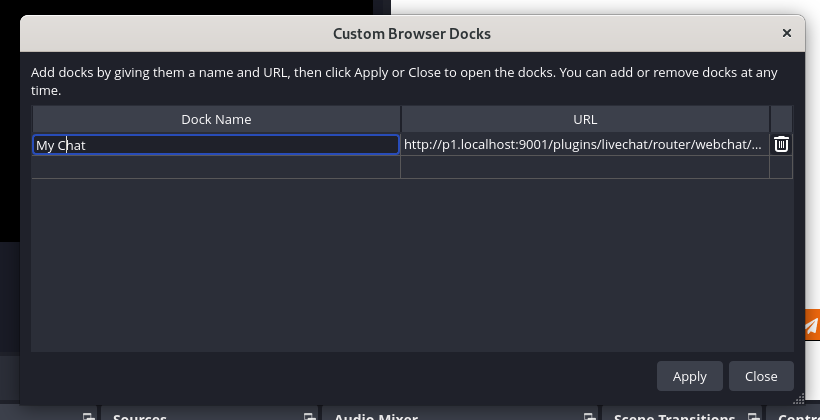Click the Apply button
The width and height of the screenshot is (820, 420).
(689, 376)
